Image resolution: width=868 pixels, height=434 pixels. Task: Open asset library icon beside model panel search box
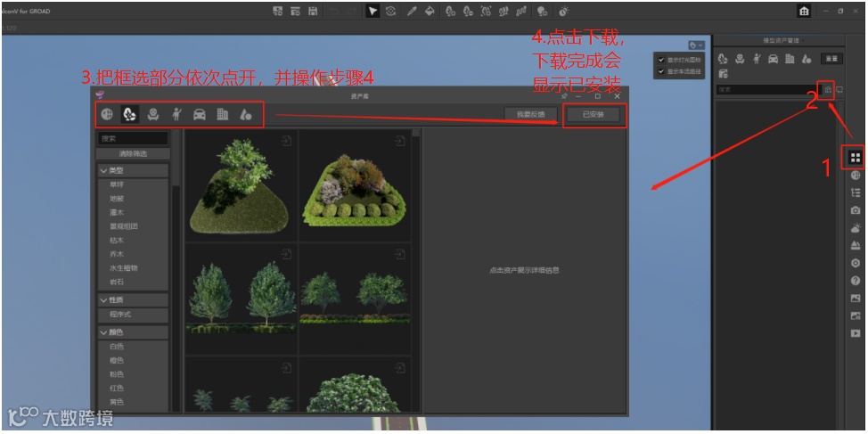coord(828,90)
